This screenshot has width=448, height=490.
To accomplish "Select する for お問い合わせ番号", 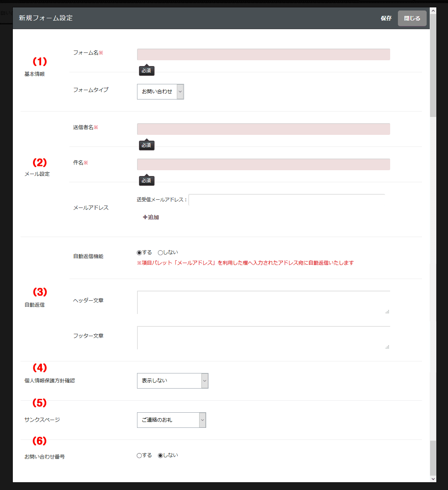I will pos(139,455).
